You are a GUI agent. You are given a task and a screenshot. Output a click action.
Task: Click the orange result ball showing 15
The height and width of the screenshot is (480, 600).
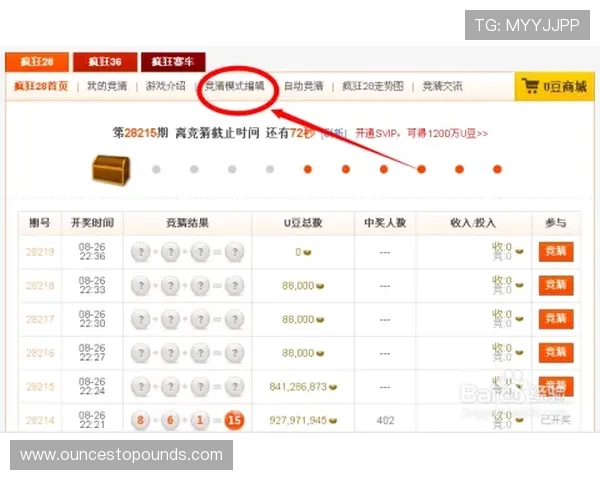tap(234, 420)
